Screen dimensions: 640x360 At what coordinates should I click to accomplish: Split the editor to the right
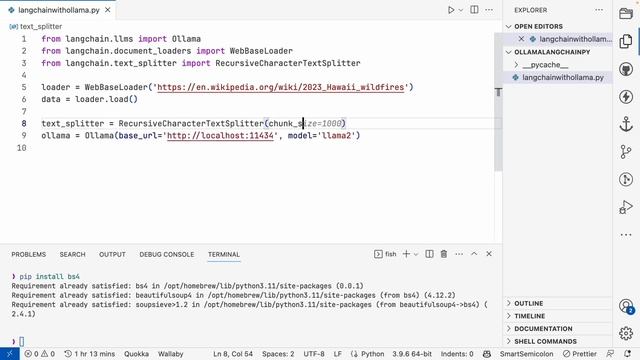(474, 10)
